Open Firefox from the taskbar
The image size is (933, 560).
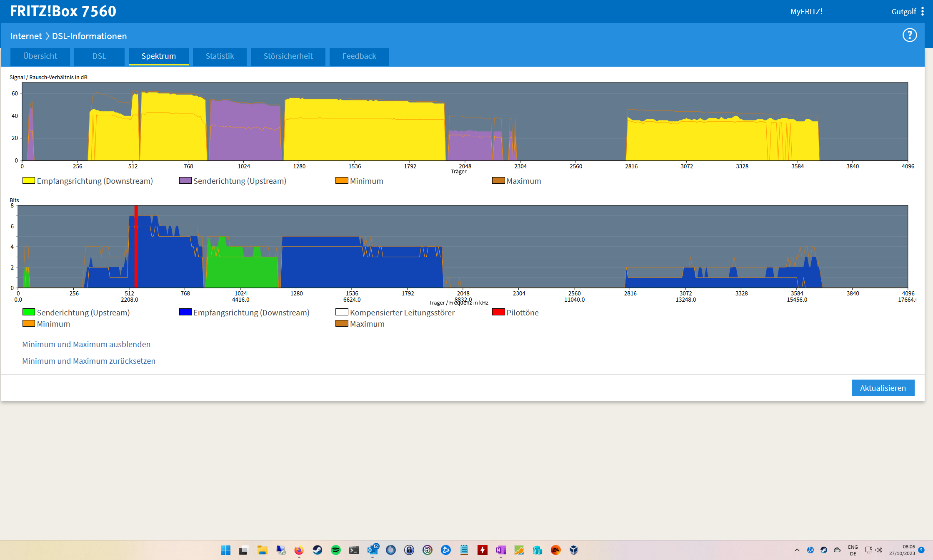coord(299,550)
